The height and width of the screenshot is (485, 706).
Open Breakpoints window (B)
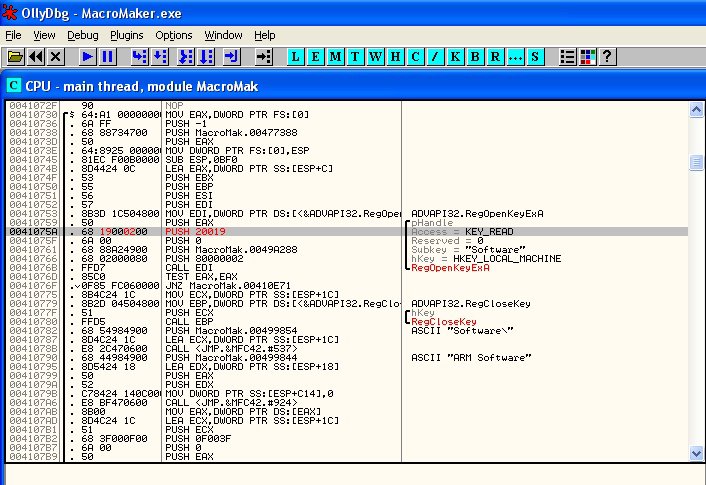pos(475,57)
